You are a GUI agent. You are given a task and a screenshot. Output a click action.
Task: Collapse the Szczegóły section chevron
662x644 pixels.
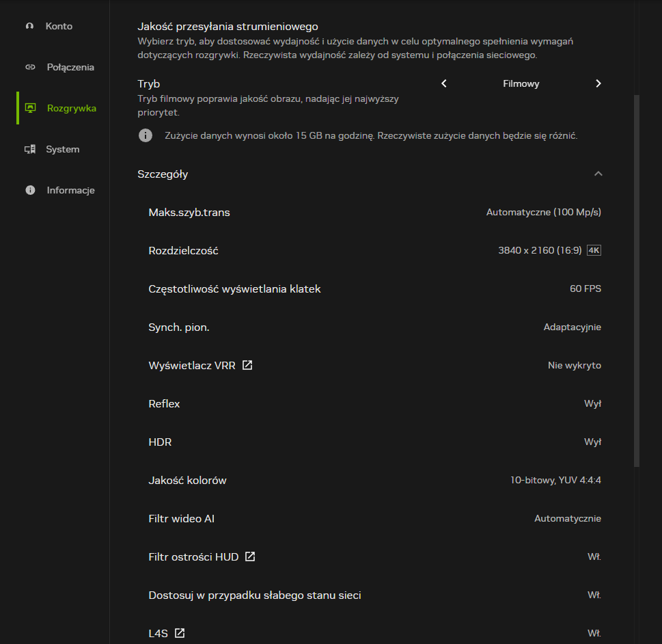point(598,174)
